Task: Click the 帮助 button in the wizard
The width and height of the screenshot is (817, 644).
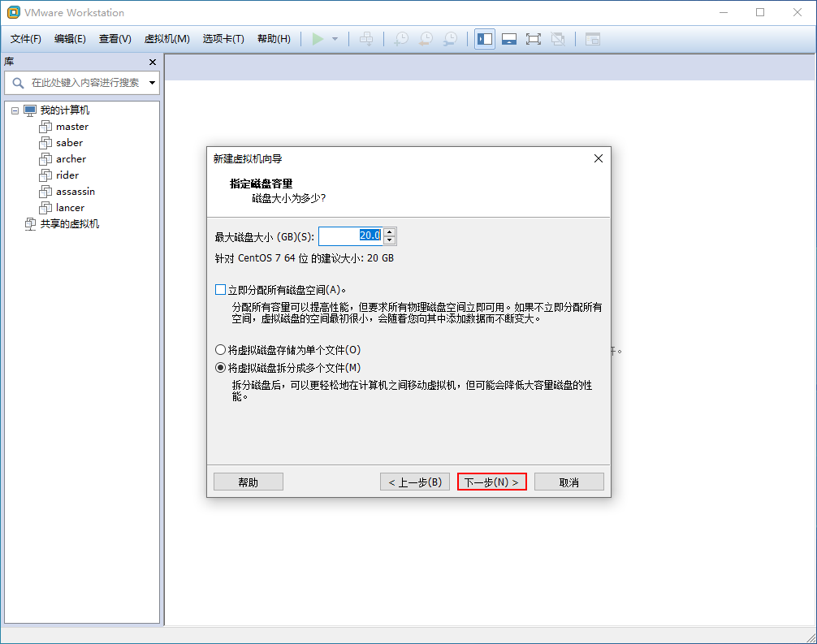Action: pyautogui.click(x=248, y=481)
